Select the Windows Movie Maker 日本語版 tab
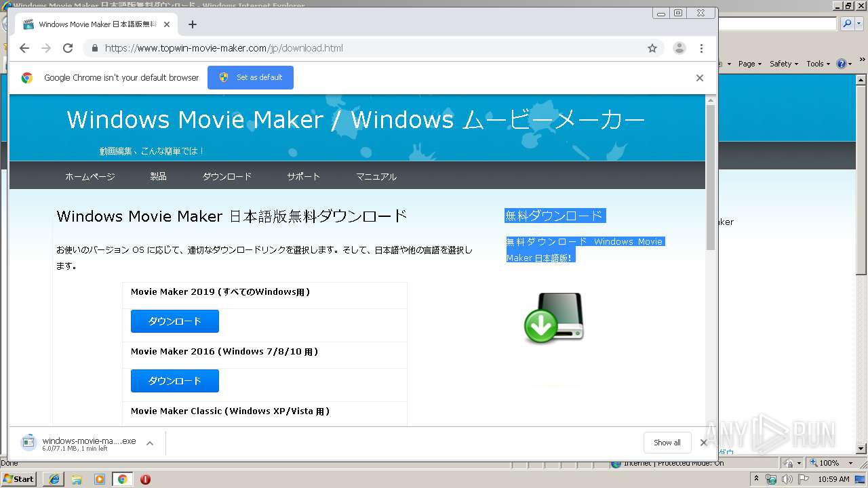 click(95, 24)
